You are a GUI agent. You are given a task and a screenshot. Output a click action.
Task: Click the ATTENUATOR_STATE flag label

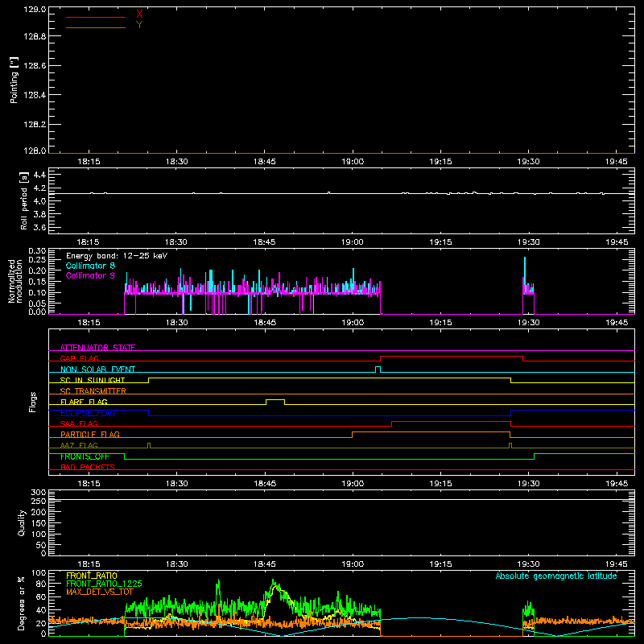coord(97,348)
